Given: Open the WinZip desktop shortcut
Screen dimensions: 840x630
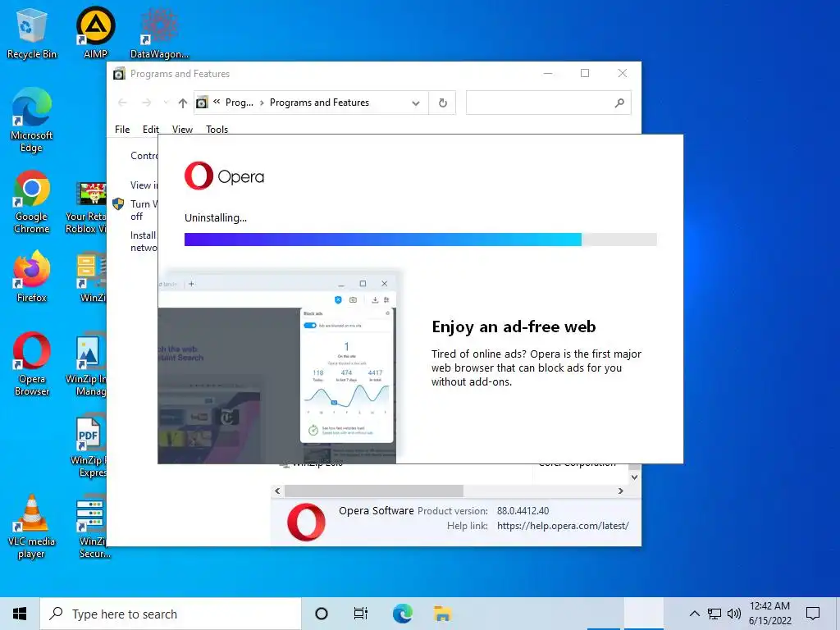Looking at the screenshot, I should (92, 276).
